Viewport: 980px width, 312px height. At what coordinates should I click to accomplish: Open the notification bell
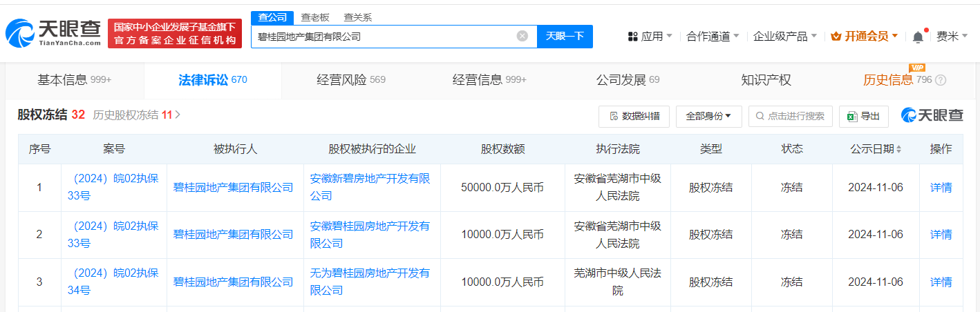(918, 36)
